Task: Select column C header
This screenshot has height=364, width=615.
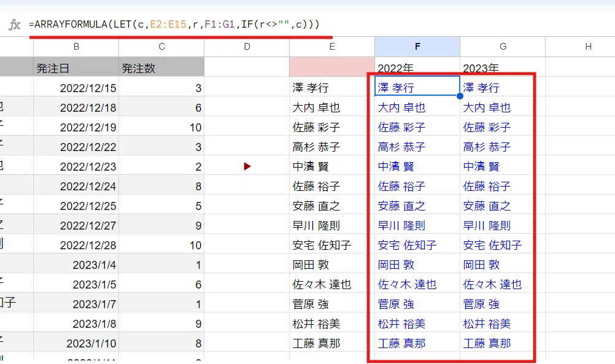Action: [x=161, y=47]
